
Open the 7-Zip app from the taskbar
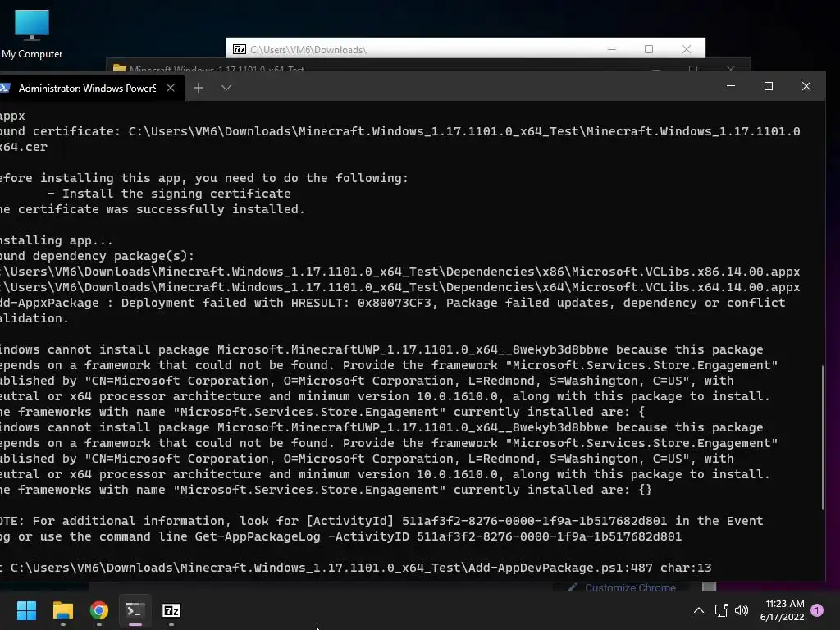pos(171,610)
